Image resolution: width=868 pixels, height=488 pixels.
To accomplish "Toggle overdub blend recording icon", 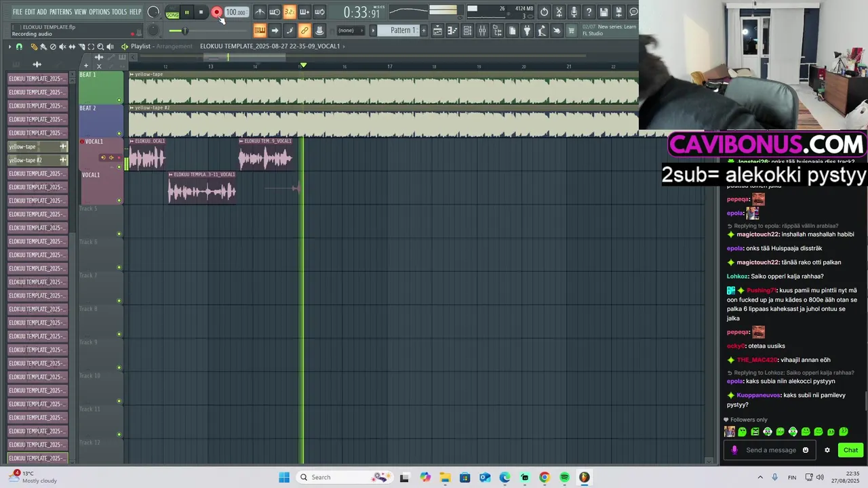I will point(304,12).
